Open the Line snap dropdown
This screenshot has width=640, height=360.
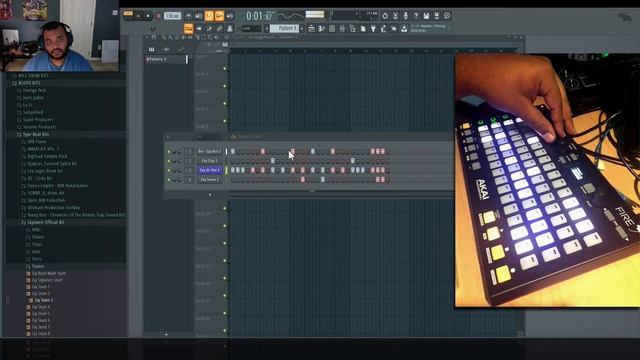[x=251, y=29]
